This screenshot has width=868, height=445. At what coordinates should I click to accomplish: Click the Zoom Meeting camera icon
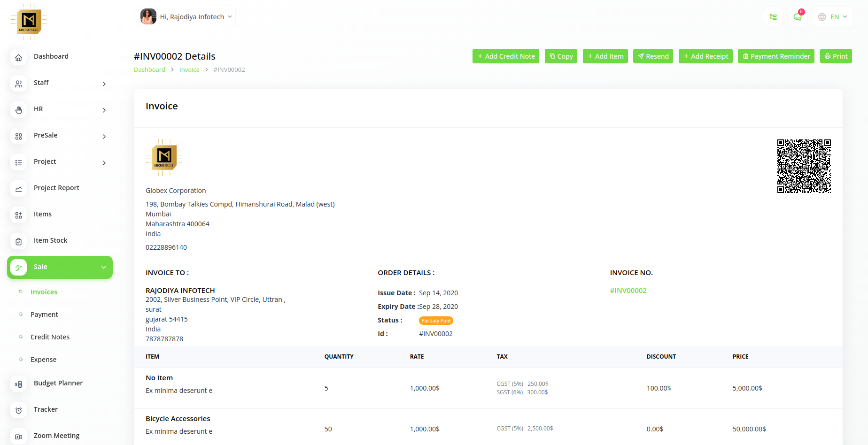19,437
